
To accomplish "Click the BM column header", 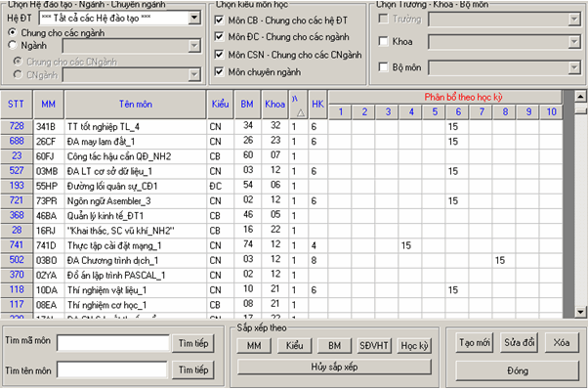I will pyautogui.click(x=247, y=105).
